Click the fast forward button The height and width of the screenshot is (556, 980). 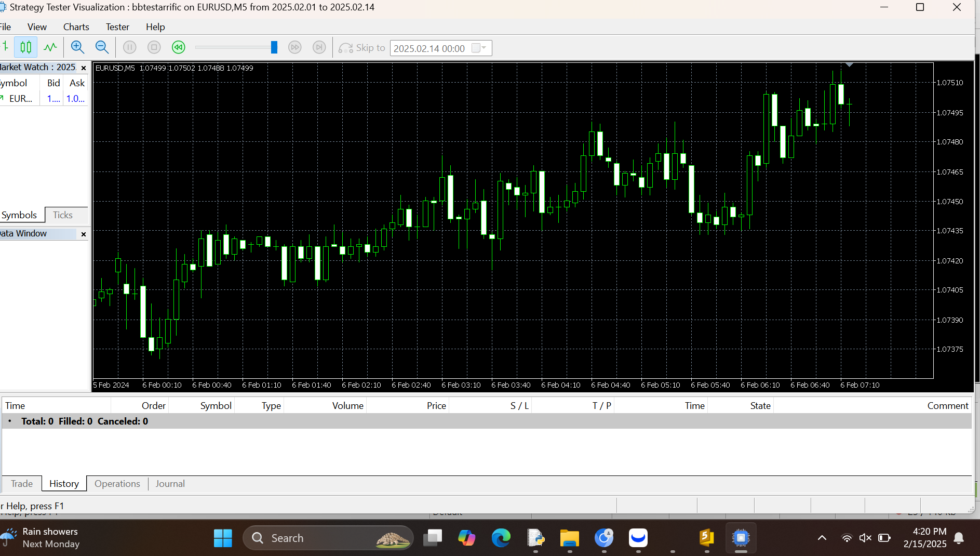[x=295, y=47]
